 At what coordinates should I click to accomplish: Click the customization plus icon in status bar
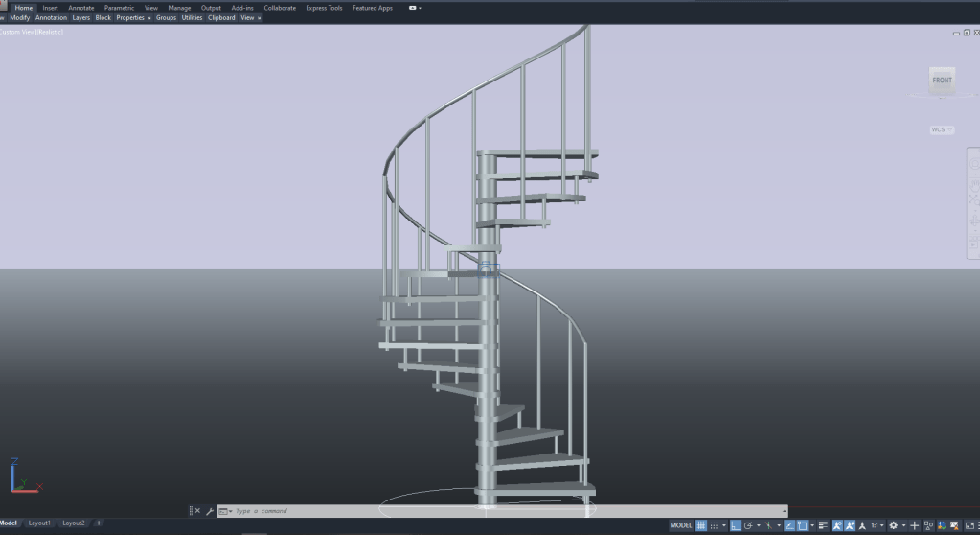[914, 525]
